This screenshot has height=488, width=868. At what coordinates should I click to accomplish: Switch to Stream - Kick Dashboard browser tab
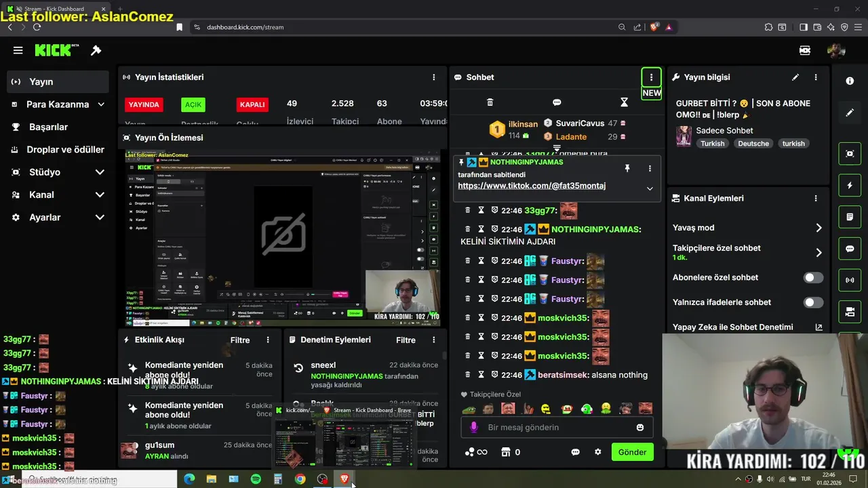pyautogui.click(x=58, y=9)
